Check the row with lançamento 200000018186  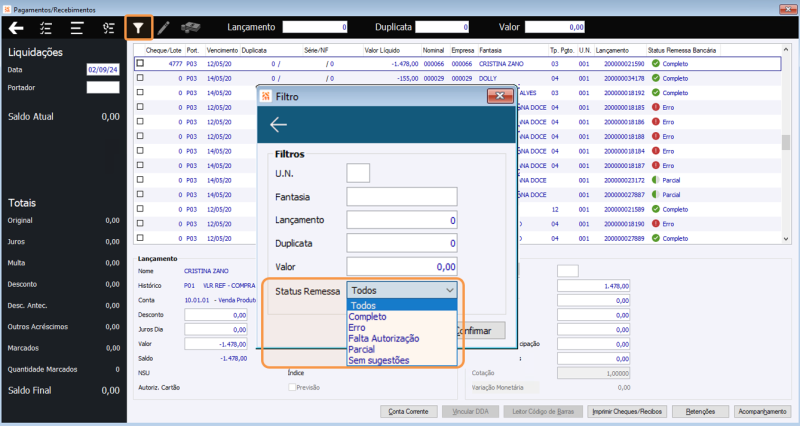(140, 121)
